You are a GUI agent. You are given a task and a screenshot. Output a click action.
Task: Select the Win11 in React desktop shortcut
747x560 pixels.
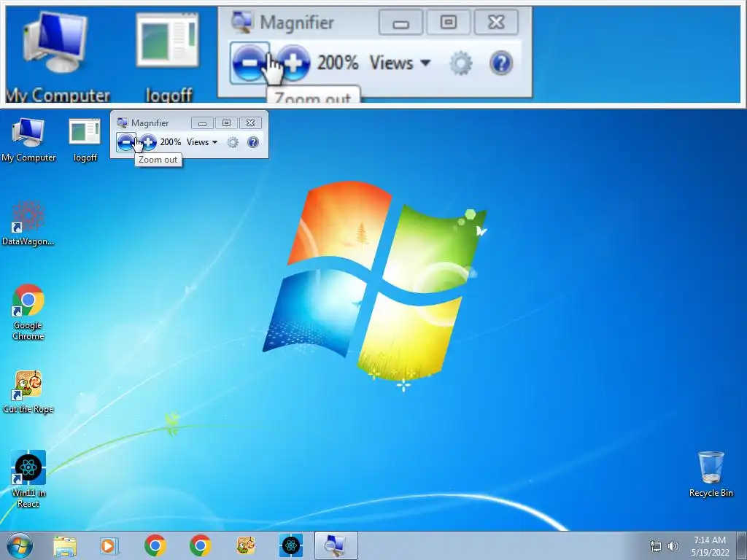pos(28,479)
